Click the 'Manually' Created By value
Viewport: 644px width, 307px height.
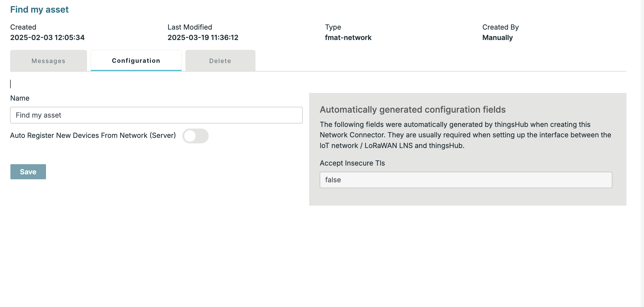[x=497, y=38]
